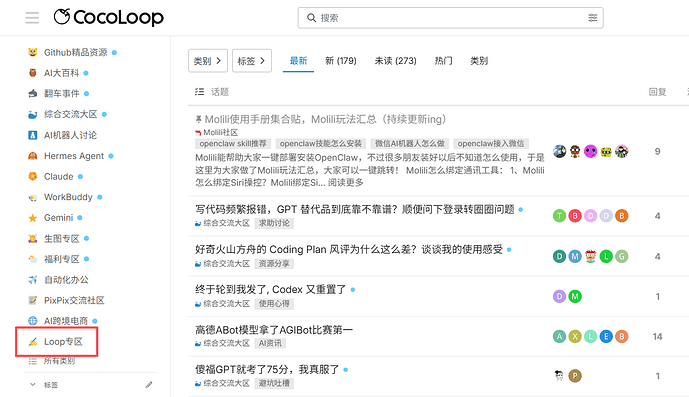The height and width of the screenshot is (397, 689).
Task: Collapse the 标签 sidebar section chevron
Action: [33, 385]
